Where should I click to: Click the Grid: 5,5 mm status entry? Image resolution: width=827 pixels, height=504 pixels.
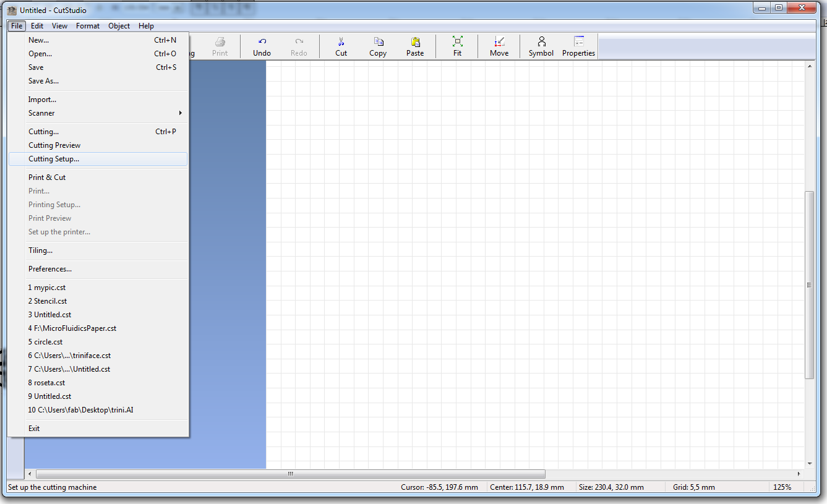click(x=694, y=487)
